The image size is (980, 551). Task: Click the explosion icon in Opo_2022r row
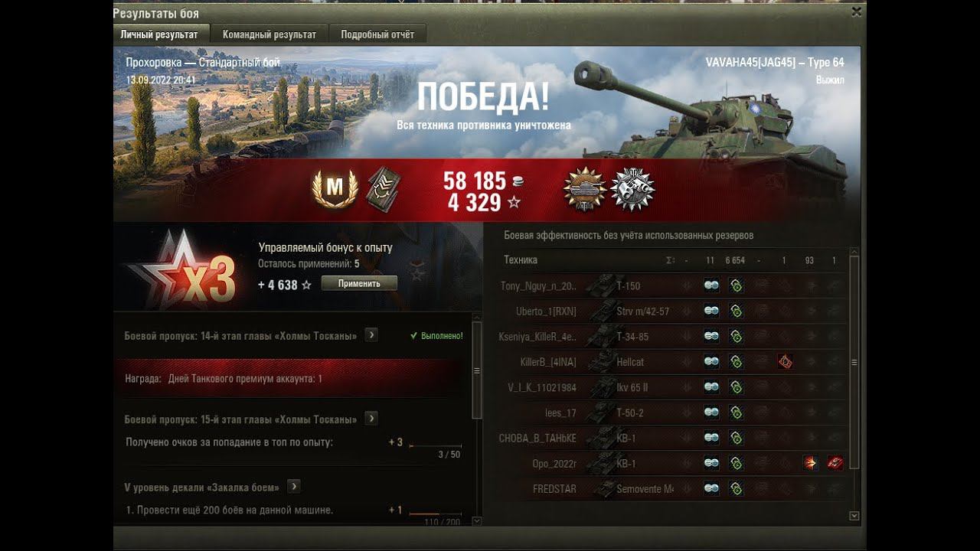pyautogui.click(x=810, y=463)
